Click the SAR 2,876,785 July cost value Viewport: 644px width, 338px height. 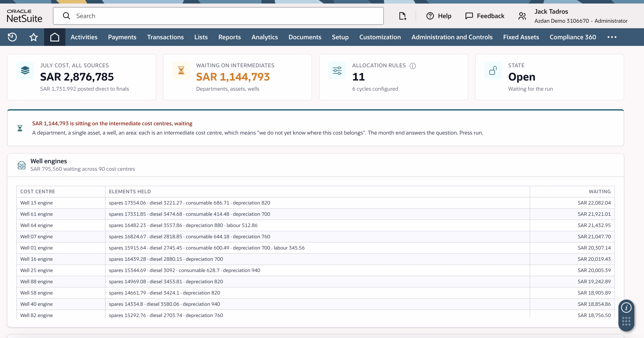(x=77, y=77)
